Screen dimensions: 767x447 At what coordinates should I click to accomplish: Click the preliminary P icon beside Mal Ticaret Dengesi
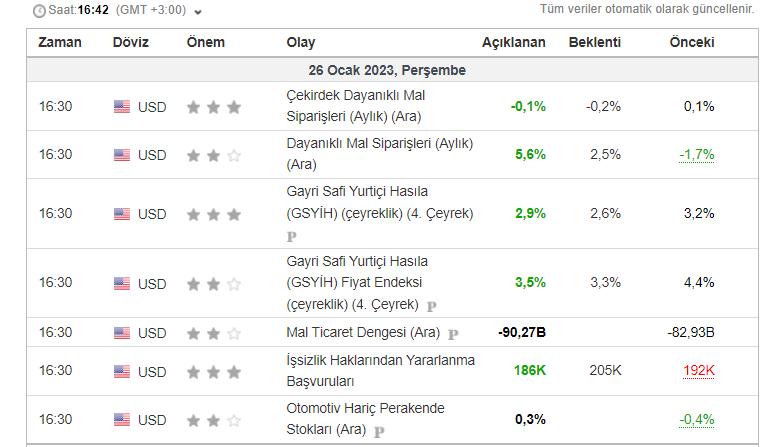click(x=453, y=334)
